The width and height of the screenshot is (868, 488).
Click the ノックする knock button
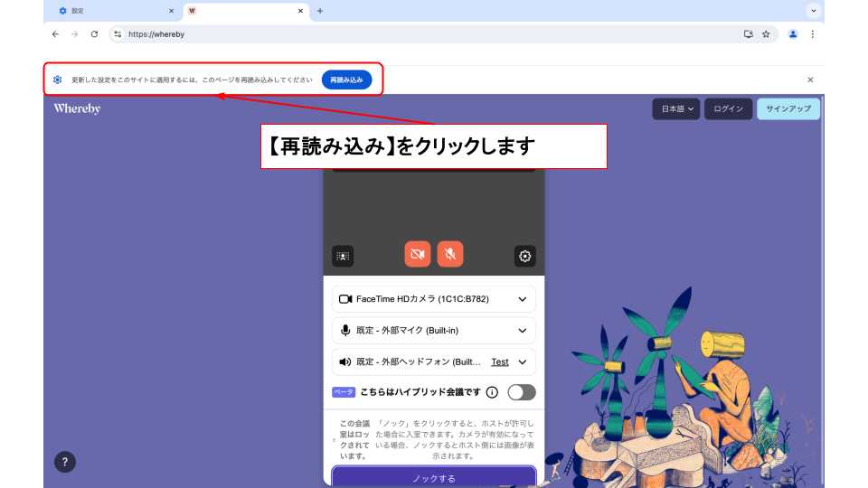click(x=433, y=477)
